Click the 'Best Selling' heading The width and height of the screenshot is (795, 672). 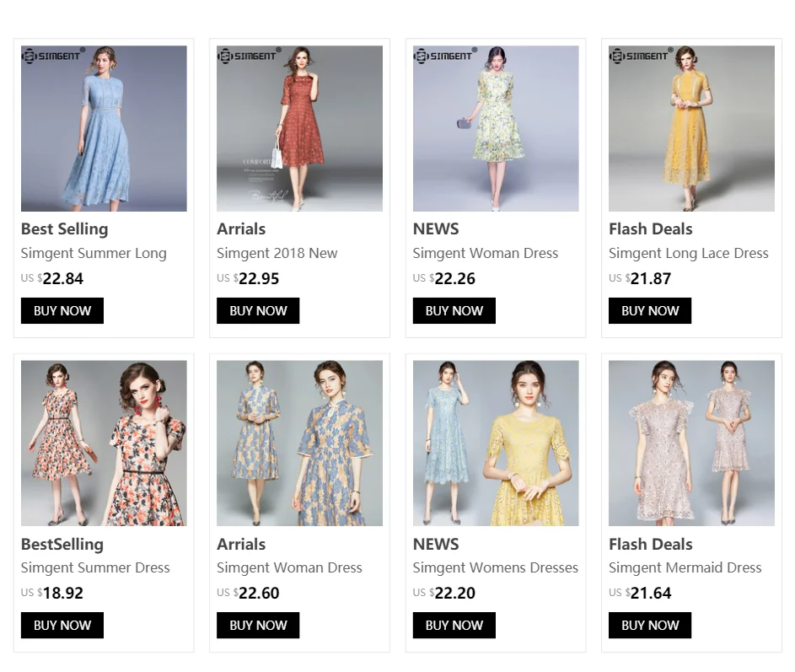point(64,229)
